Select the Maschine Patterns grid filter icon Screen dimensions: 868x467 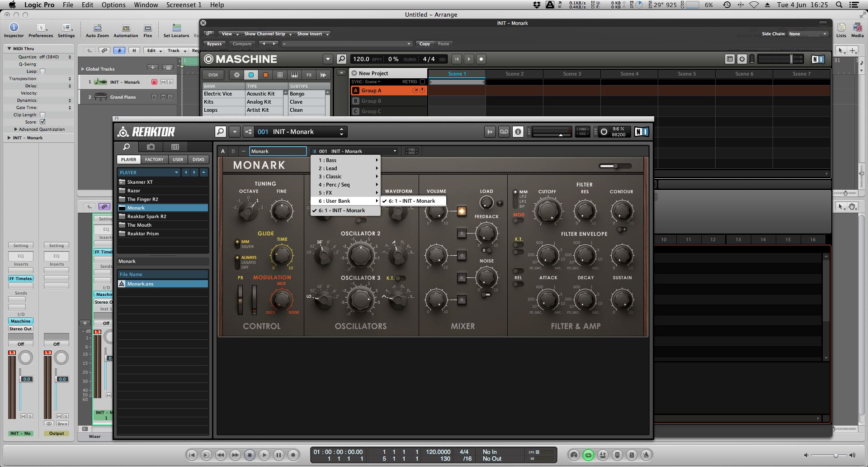[x=280, y=75]
